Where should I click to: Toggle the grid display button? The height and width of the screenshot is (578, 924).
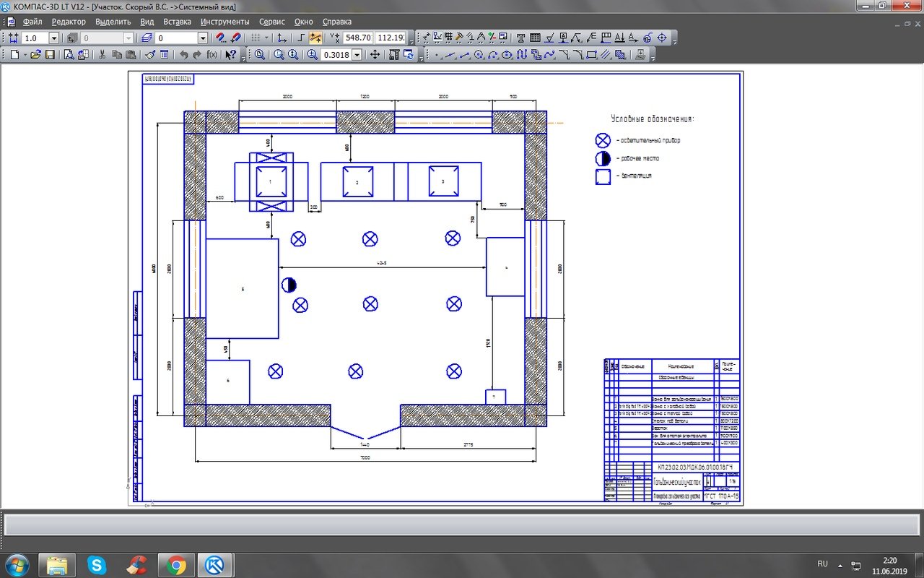(255, 38)
